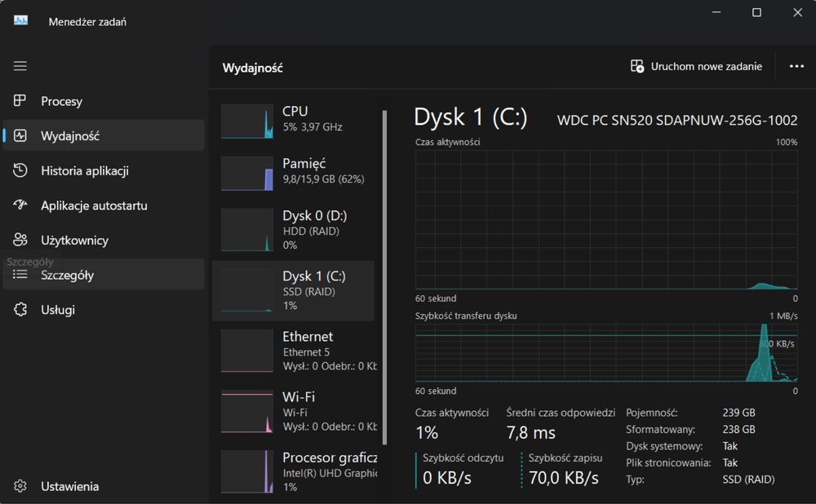816x504 pixels.
Task: Select the Pamięć memory graph thumbnail
Action: coord(247,173)
